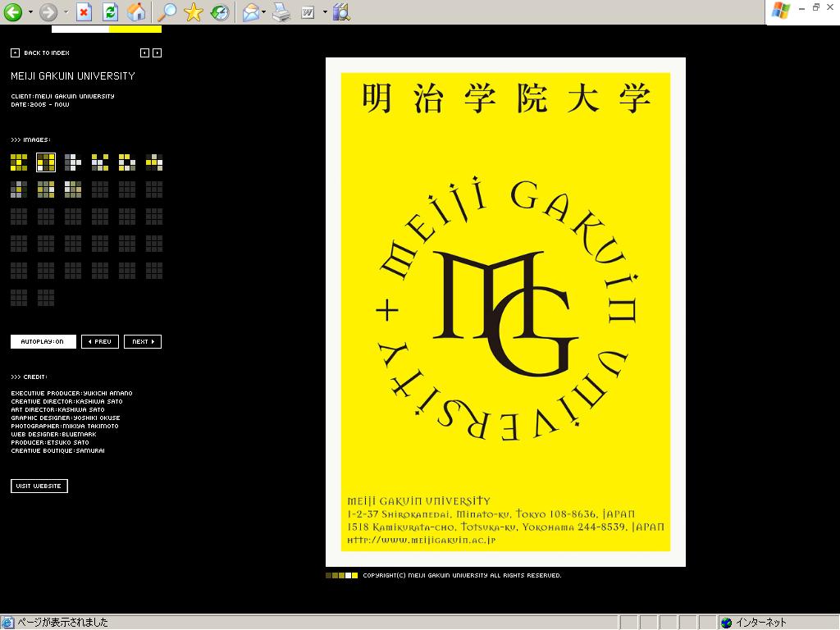840x630 pixels.
Task: Expand the Mail dropdown arrow
Action: (264, 11)
